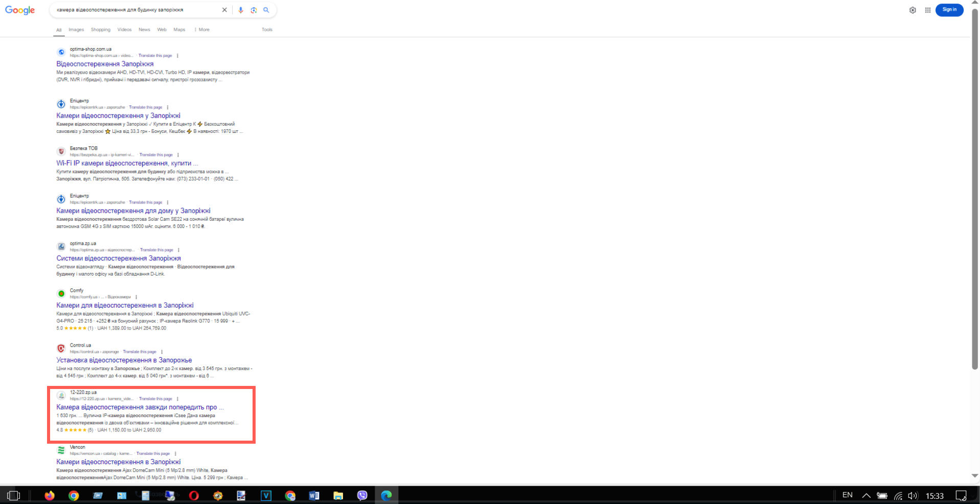This screenshot has width=980, height=504.
Task: Open the Tools filter options
Action: 267,30
